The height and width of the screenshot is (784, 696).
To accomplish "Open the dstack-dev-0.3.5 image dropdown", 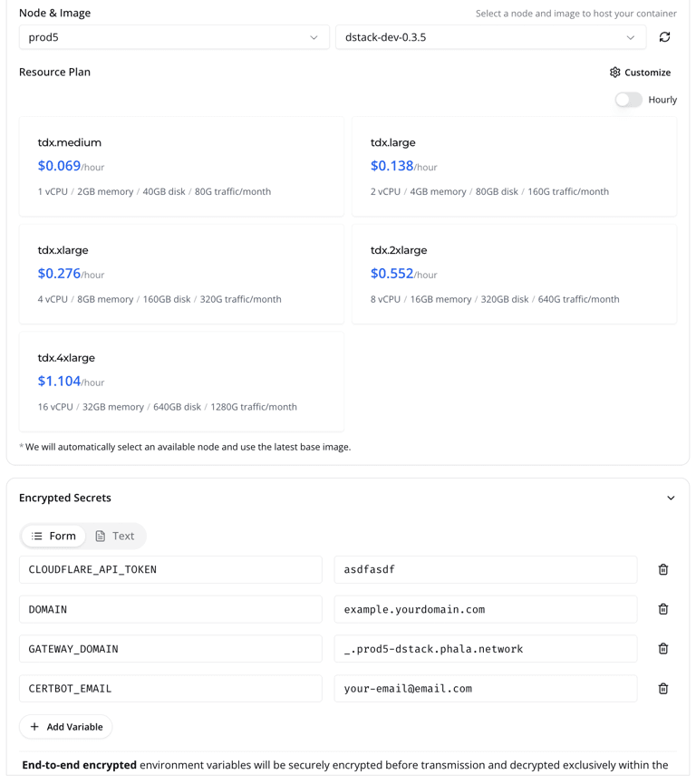I will (490, 37).
